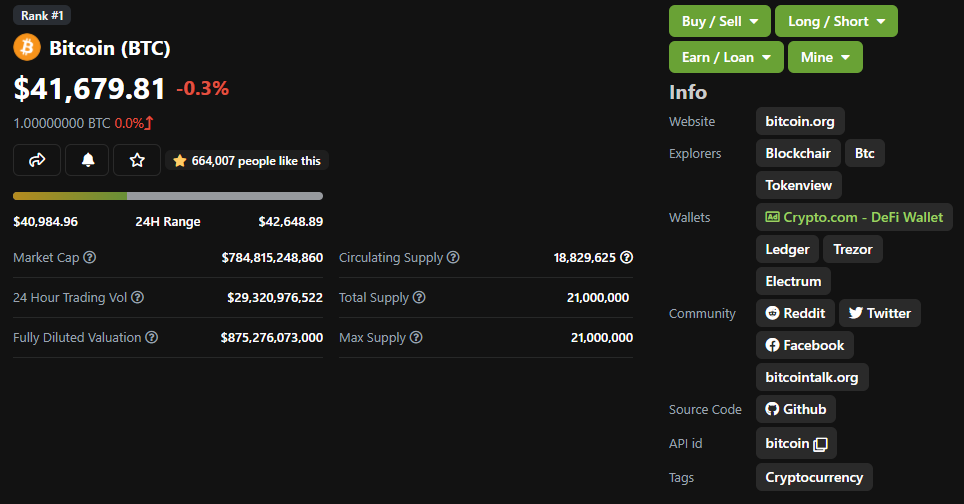Screen dimensions: 964x504
Task: Open the Long / Short dropdown
Action: [x=836, y=21]
